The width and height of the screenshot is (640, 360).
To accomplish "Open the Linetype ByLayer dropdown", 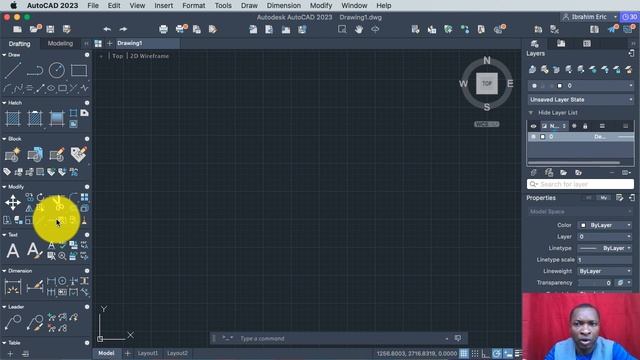I will click(605, 248).
